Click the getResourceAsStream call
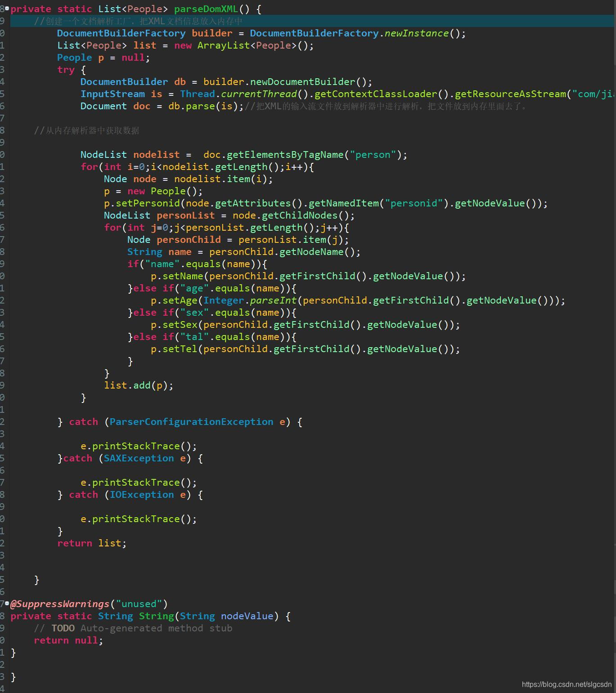The image size is (616, 693). coord(511,94)
